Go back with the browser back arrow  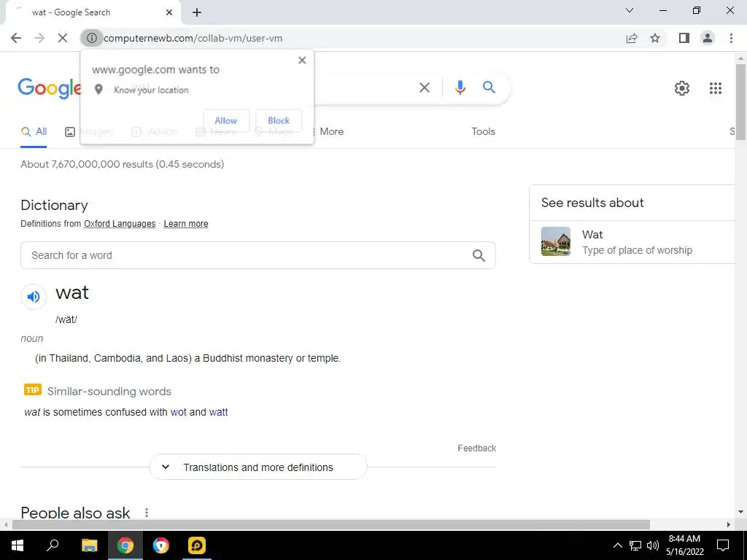pos(16,38)
